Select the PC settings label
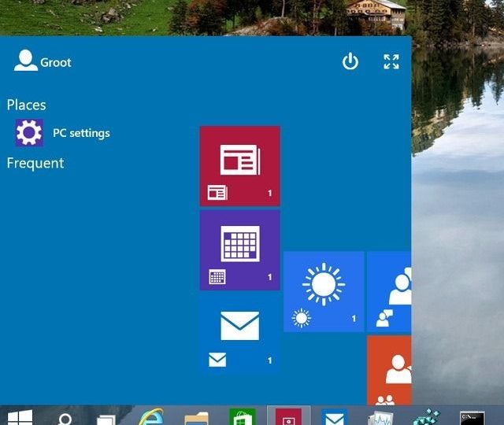Viewport: 504px width, 425px height. [x=81, y=133]
